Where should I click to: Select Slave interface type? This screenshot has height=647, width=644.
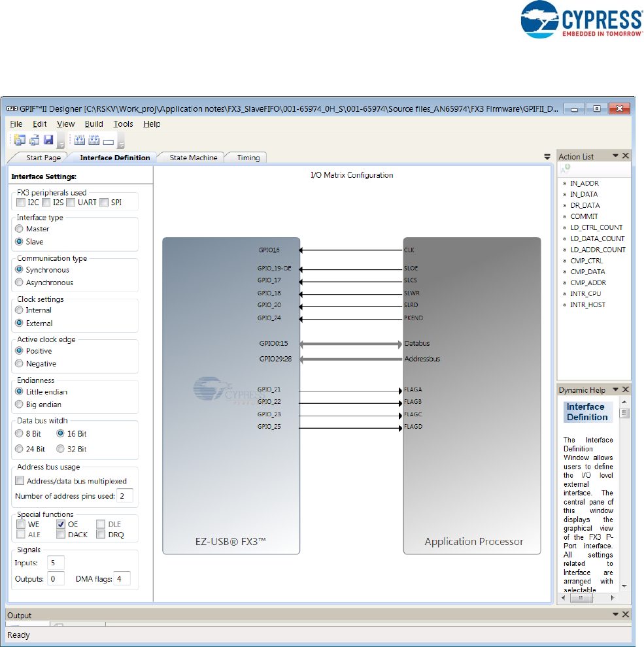[19, 241]
